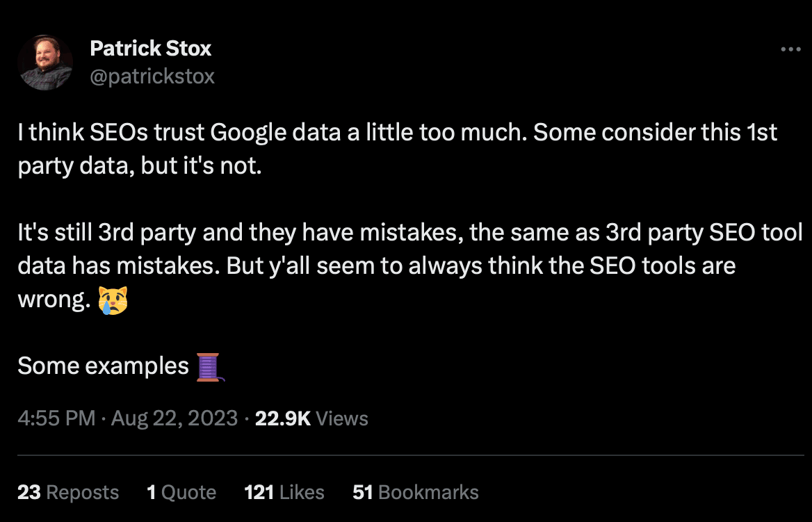Click the "It's still 3rd party" line
Screen dimensions: 812x522
point(410,233)
